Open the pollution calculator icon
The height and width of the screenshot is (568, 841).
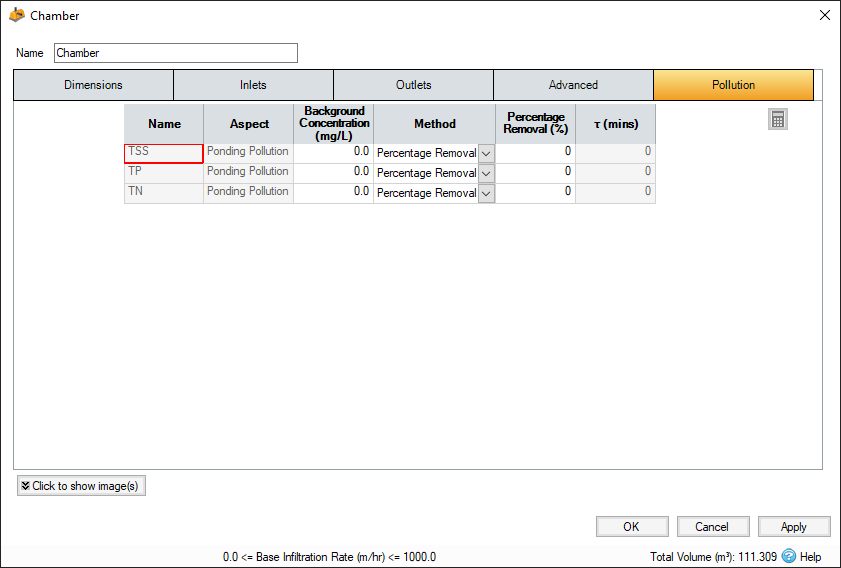click(778, 119)
